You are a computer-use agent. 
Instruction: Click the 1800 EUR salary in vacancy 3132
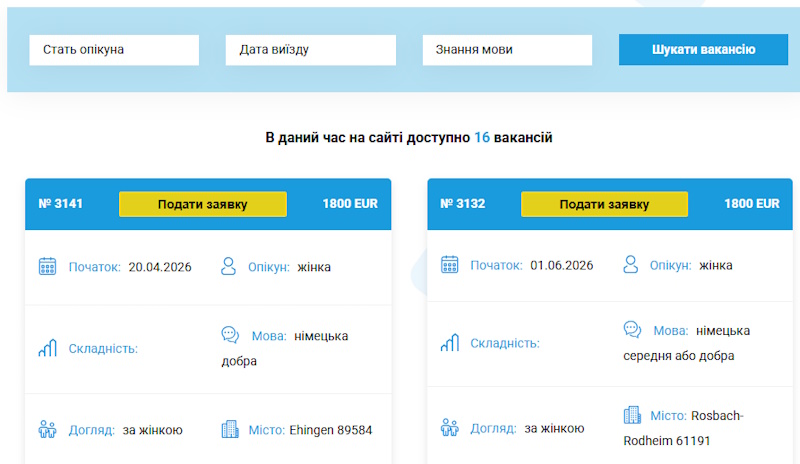click(x=751, y=204)
